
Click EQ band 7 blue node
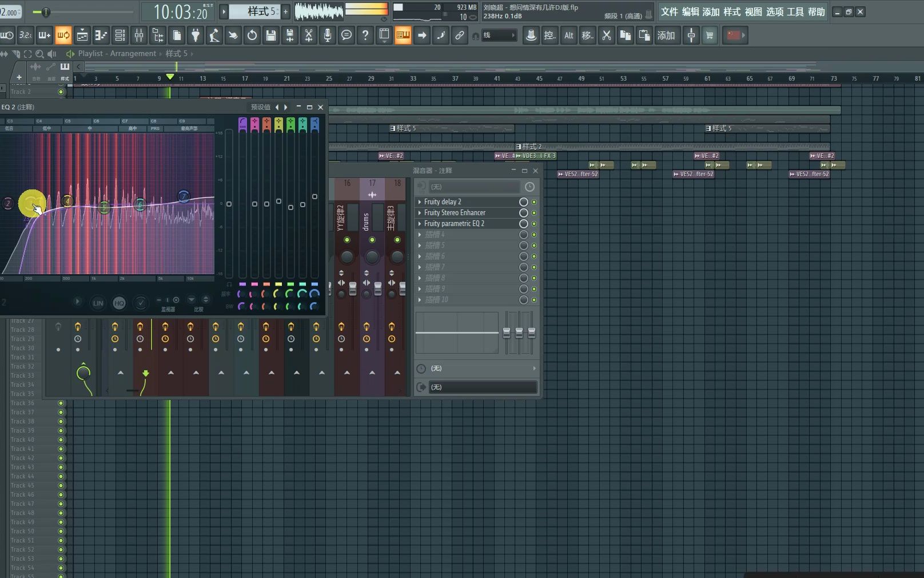[x=184, y=196]
